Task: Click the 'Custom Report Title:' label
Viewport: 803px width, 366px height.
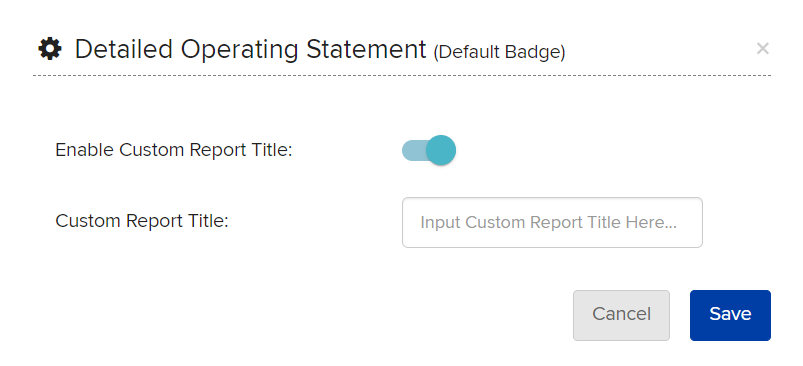Action: point(141,221)
